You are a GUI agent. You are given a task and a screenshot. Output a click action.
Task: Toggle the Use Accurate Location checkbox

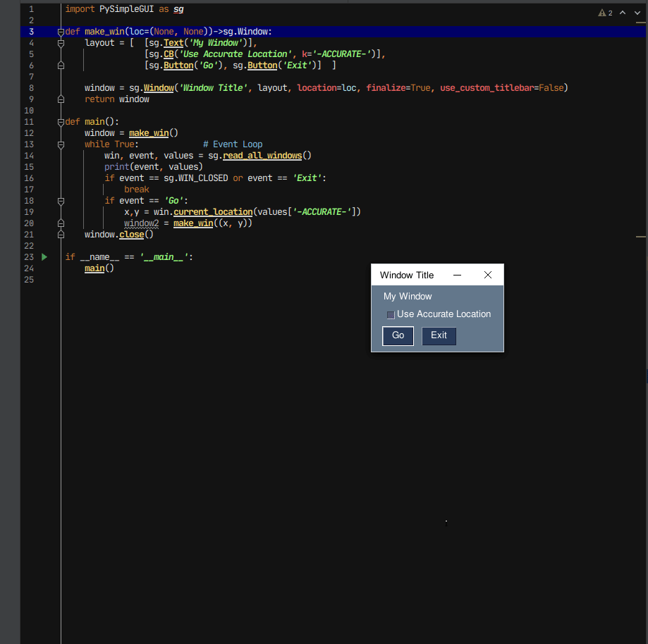(x=391, y=315)
